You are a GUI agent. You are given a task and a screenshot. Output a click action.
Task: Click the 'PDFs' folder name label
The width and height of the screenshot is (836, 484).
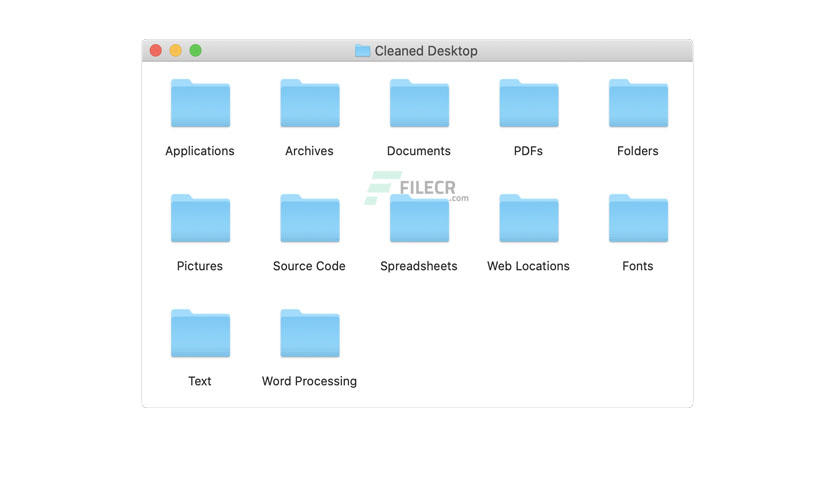[x=528, y=151]
